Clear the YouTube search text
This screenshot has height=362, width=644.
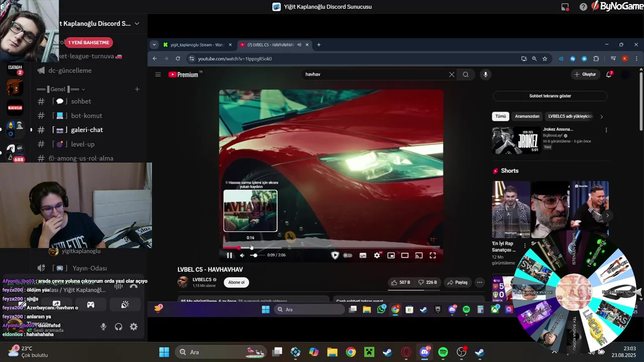452,74
